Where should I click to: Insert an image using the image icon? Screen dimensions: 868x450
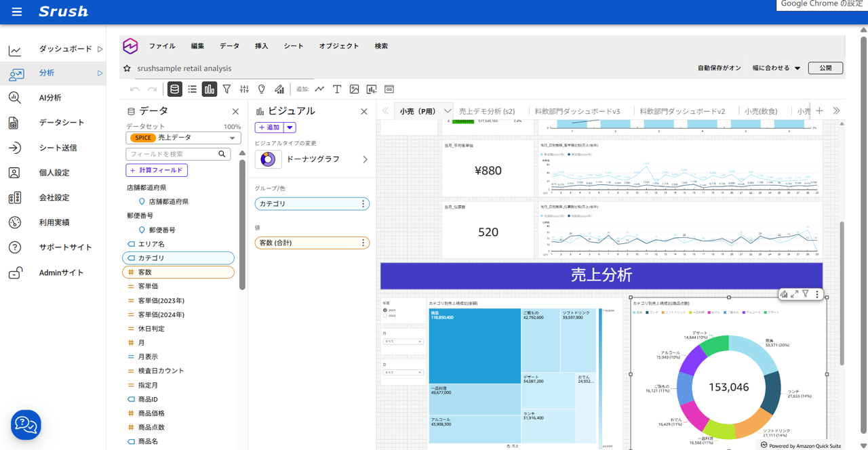pyautogui.click(x=353, y=89)
